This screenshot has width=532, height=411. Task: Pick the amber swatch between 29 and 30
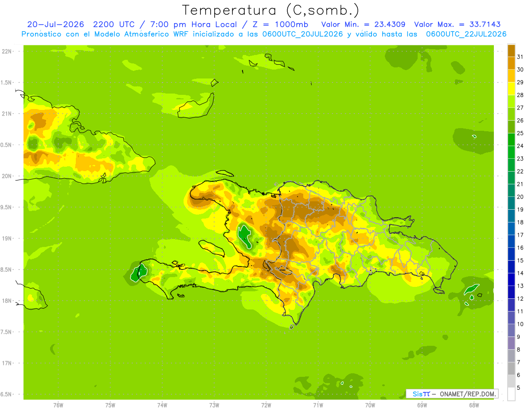tap(511, 76)
